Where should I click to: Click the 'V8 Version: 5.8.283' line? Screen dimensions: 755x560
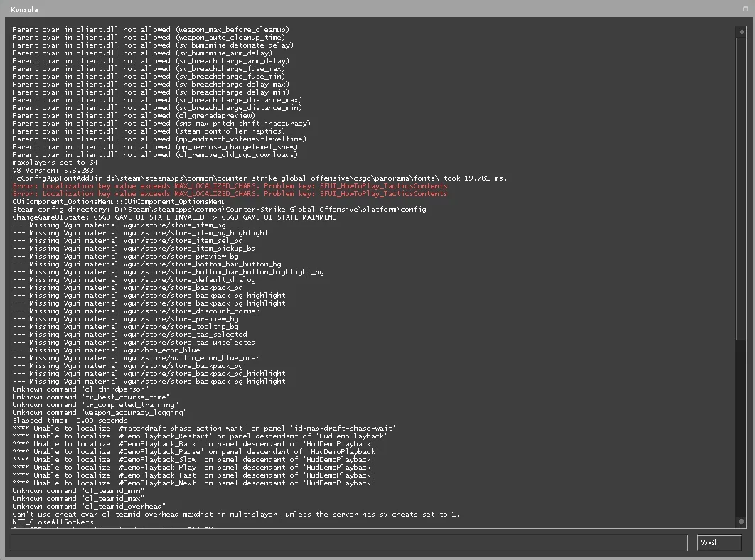pyautogui.click(x=53, y=170)
